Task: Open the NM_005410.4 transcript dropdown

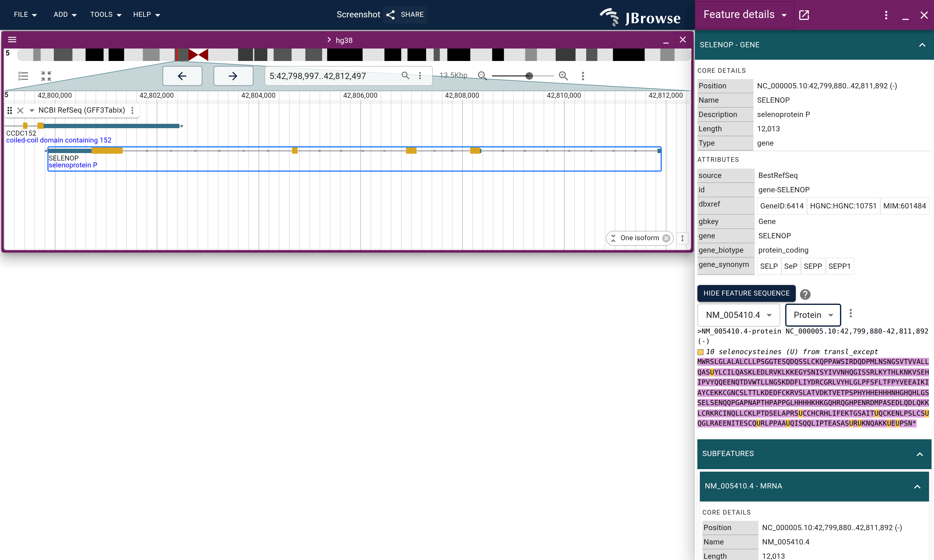Action: click(x=738, y=315)
